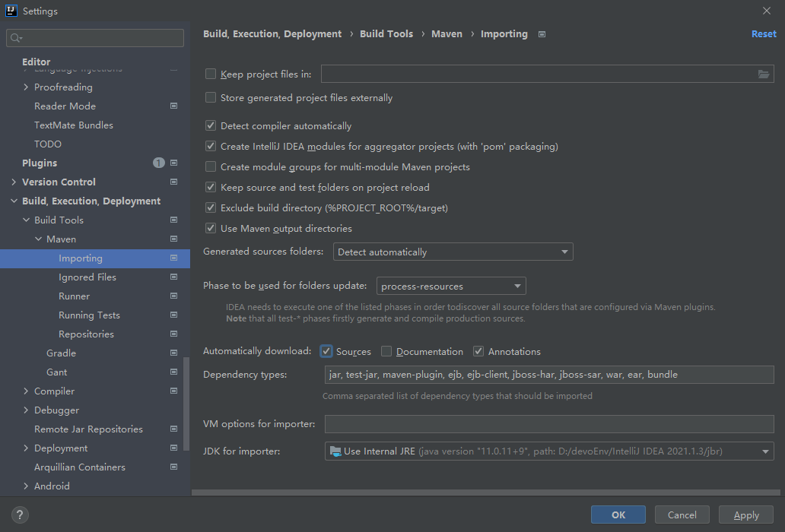
Task: Click the Plugins update count badge
Action: tap(159, 163)
